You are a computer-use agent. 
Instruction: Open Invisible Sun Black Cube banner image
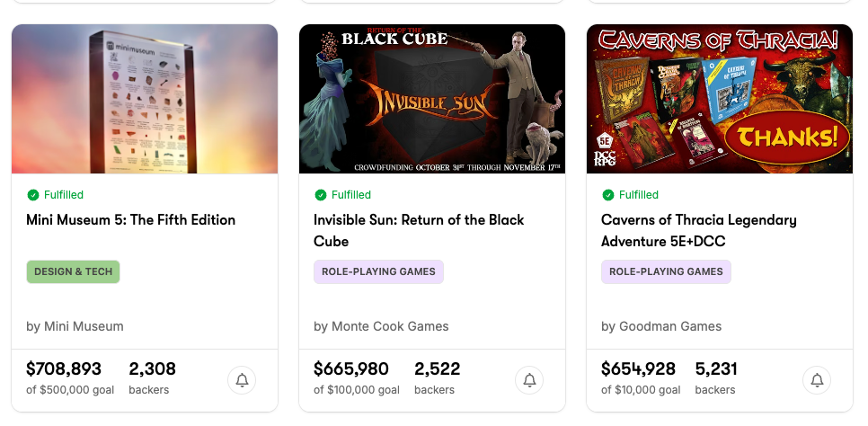(432, 99)
